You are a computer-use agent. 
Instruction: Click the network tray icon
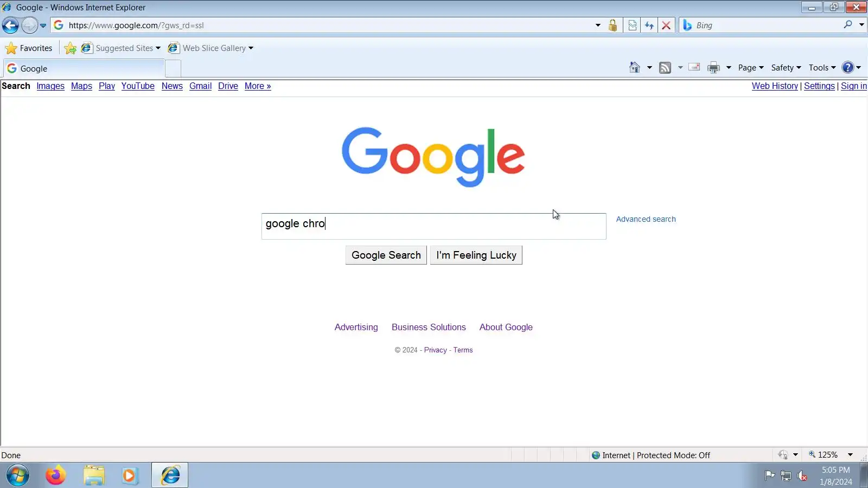pyautogui.click(x=786, y=476)
